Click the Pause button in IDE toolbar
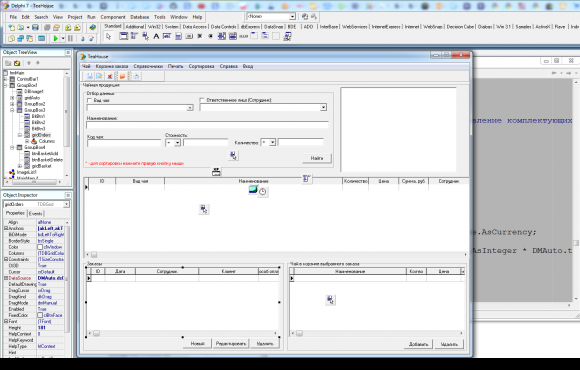Viewport: 580px width, 370px height. 70,38
